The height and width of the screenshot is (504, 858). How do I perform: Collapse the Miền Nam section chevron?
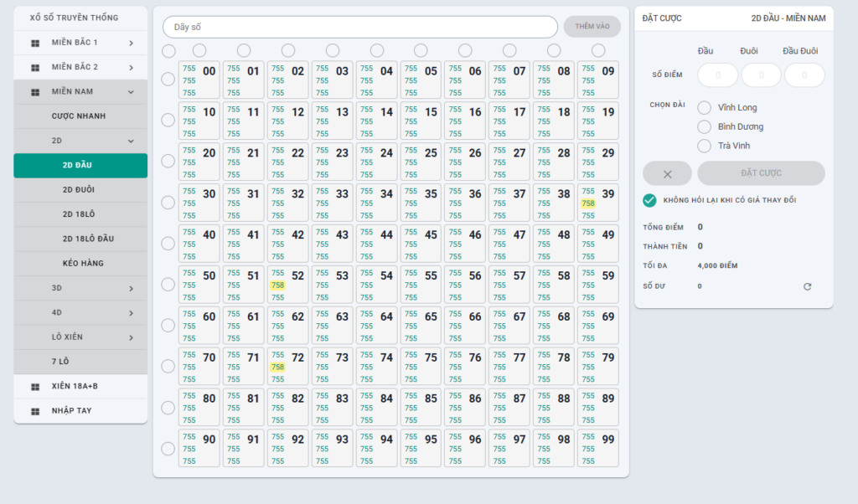pyautogui.click(x=132, y=92)
